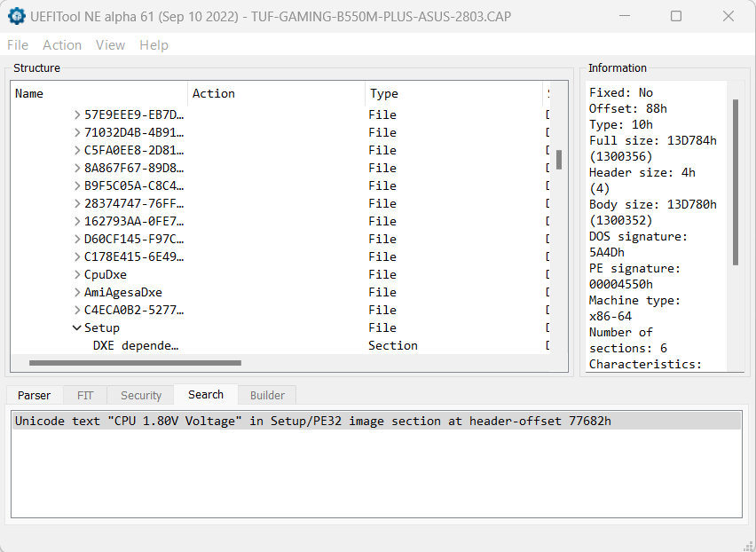
Task: Expand the 162793AA-0FE7 file node
Action: click(x=77, y=221)
